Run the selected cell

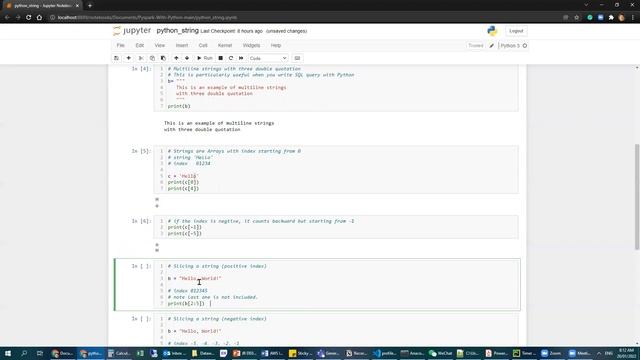205,58
